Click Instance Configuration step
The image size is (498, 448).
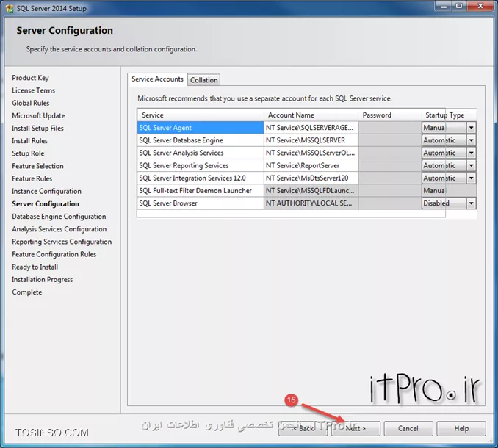[x=47, y=191]
